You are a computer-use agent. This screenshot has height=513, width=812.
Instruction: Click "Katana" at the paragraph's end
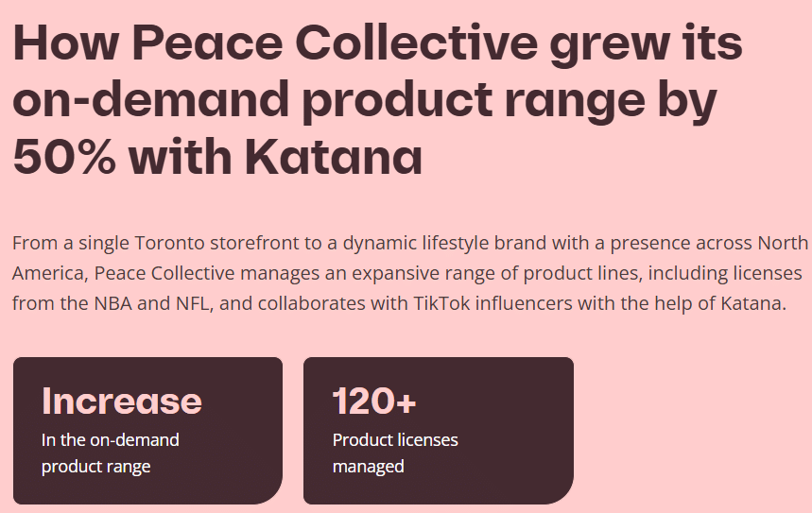(752, 304)
